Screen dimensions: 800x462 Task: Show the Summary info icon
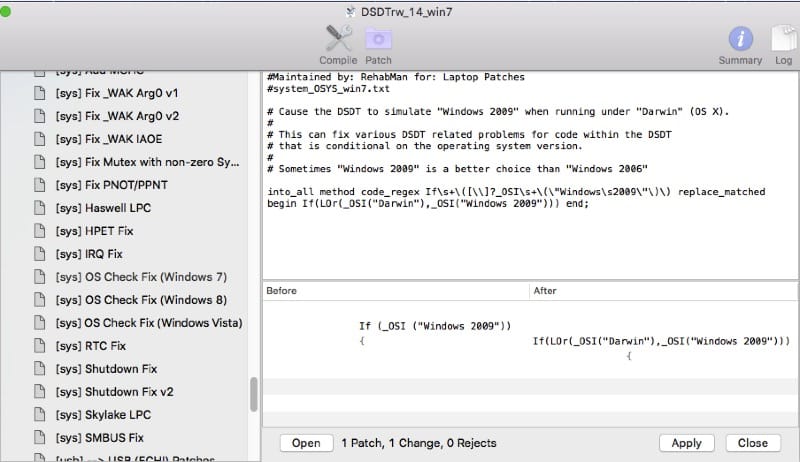(740, 40)
